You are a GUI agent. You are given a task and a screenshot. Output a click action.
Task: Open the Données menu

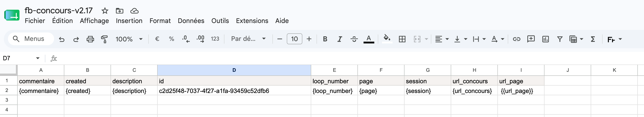191,21
